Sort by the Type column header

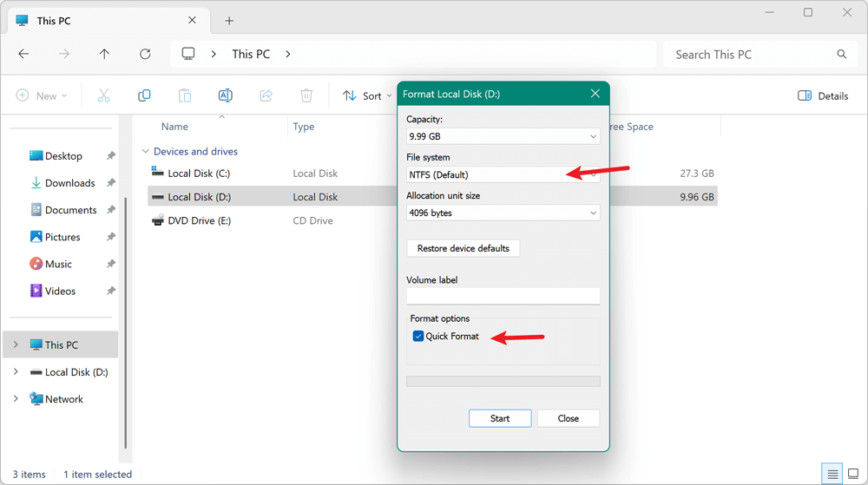303,127
